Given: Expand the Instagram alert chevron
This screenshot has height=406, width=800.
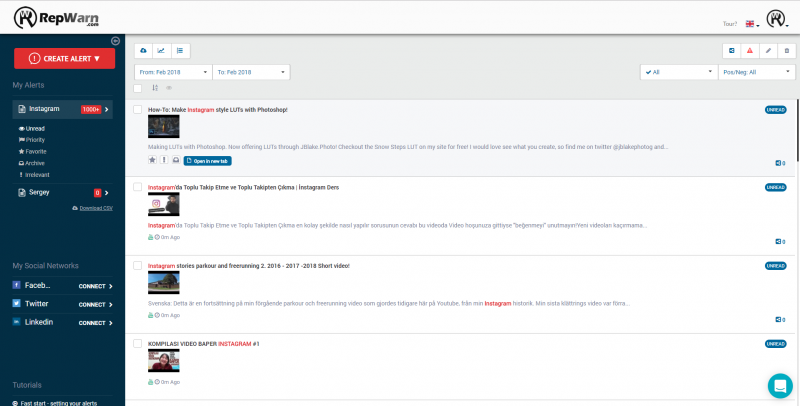Looking at the screenshot, I should click(107, 109).
